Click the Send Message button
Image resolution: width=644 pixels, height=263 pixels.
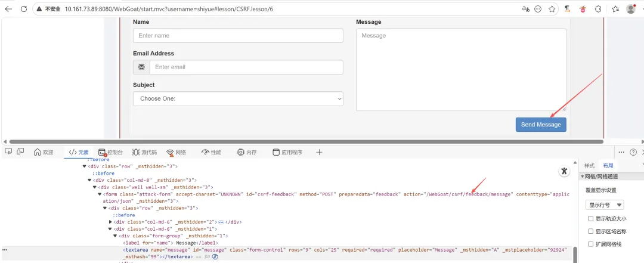pos(541,125)
